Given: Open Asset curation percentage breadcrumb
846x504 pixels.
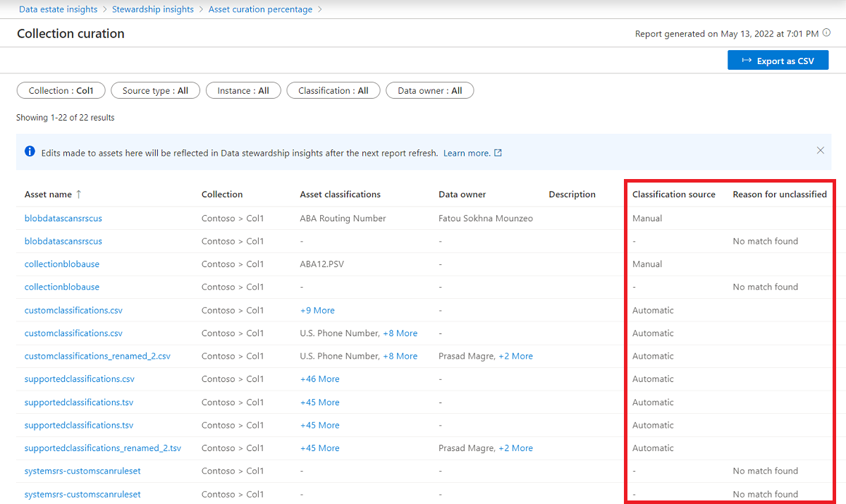Looking at the screenshot, I should pos(260,9).
